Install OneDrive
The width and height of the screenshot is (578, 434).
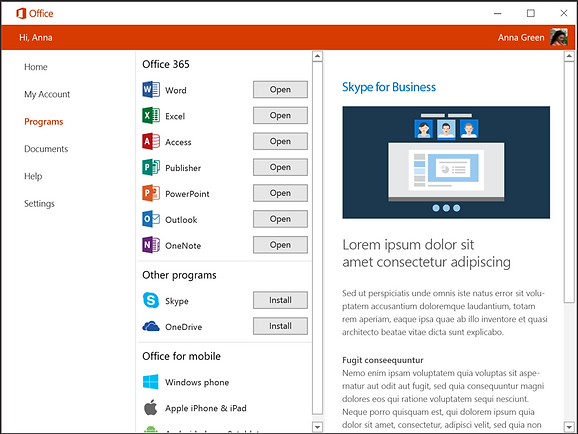(x=280, y=326)
